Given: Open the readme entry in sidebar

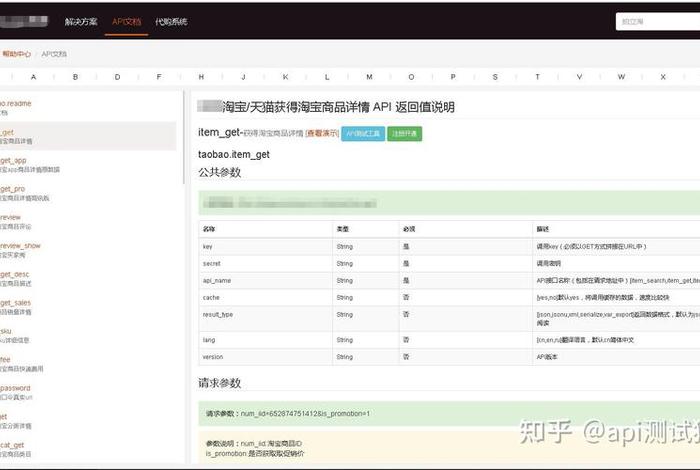Looking at the screenshot, I should [x=16, y=103].
